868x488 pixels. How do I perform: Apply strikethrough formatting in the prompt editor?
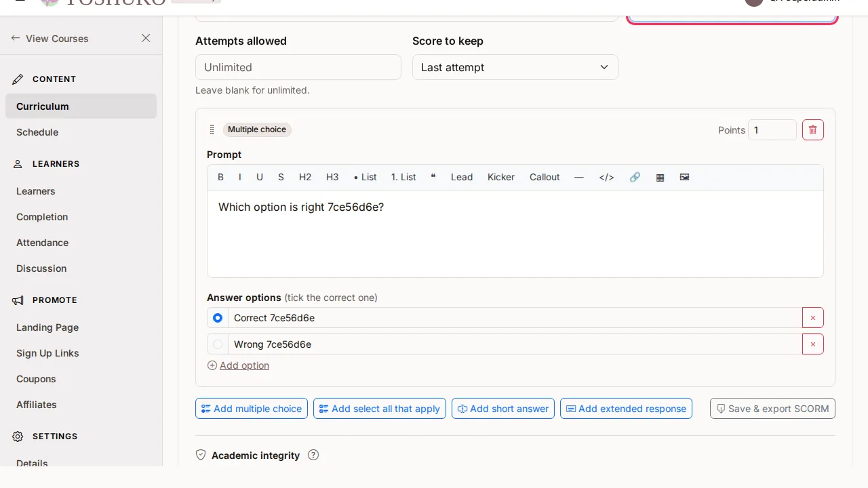281,177
